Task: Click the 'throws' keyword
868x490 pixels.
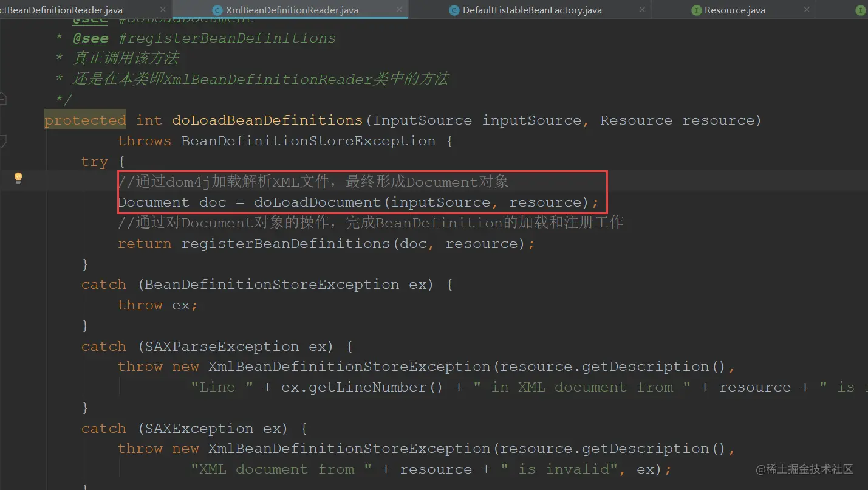Action: tap(145, 141)
